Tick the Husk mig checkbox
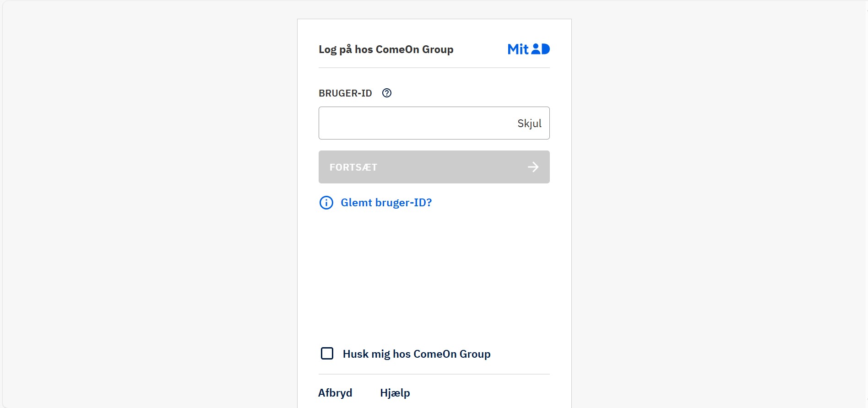Screen dimensions: 868x408 (x=327, y=354)
